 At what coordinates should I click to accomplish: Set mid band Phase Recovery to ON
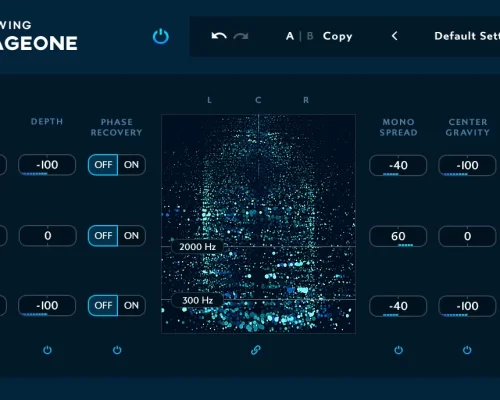point(131,236)
